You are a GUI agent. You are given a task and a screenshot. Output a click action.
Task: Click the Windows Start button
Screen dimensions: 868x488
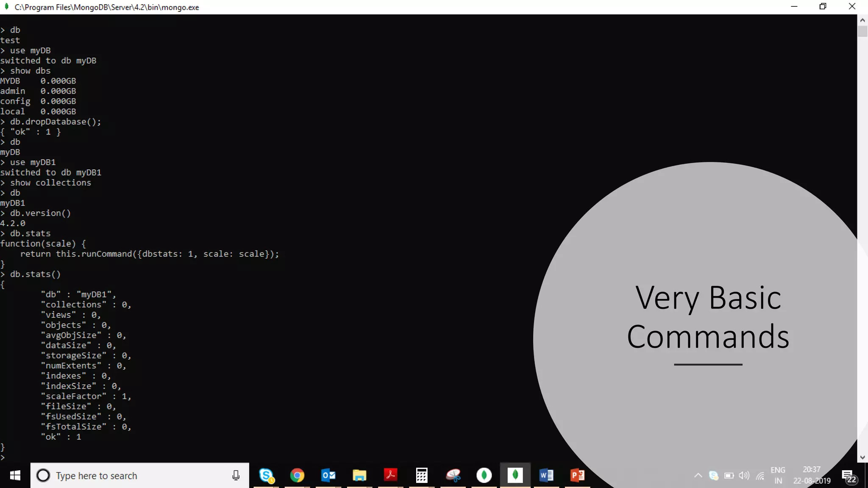point(15,475)
